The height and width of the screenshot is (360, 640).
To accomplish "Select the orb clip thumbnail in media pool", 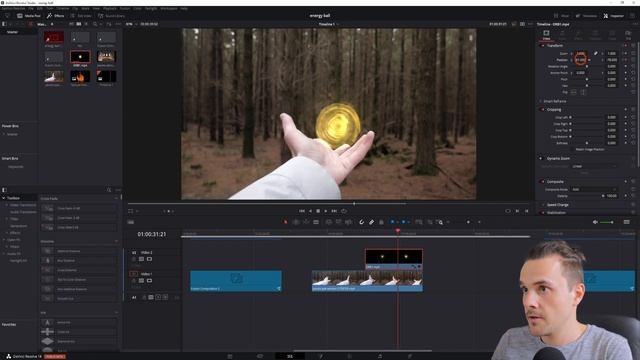I will pyautogui.click(x=80, y=57).
